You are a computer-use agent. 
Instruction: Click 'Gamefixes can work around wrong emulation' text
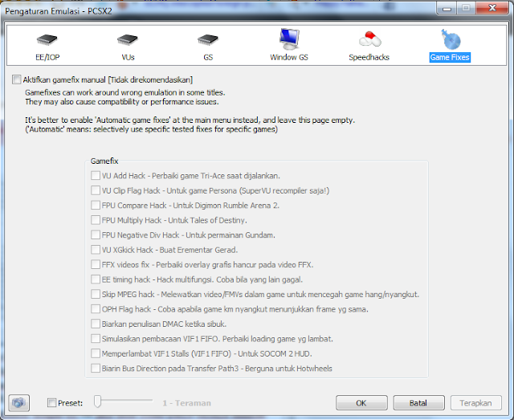125,92
